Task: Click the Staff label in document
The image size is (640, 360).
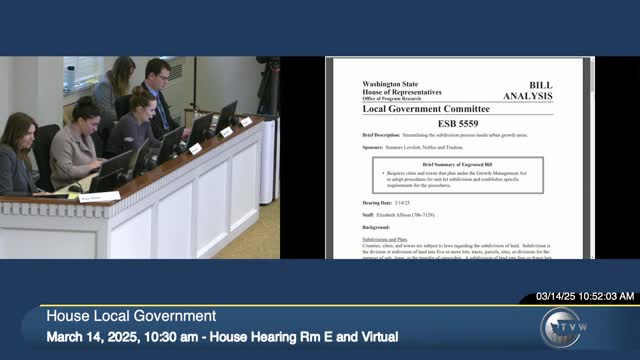Action: point(368,215)
